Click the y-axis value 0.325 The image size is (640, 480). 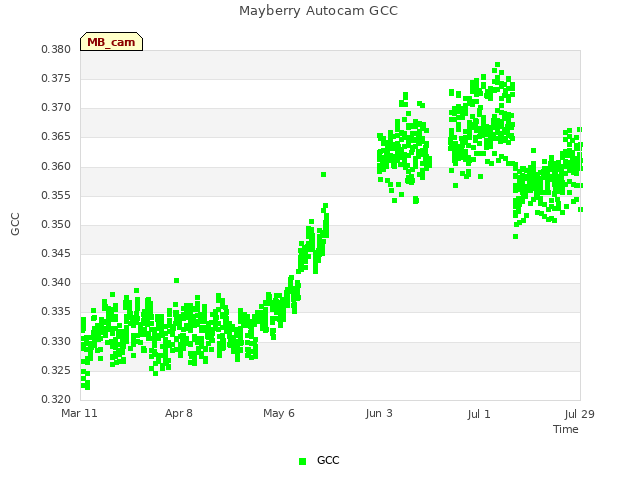[x=56, y=371]
